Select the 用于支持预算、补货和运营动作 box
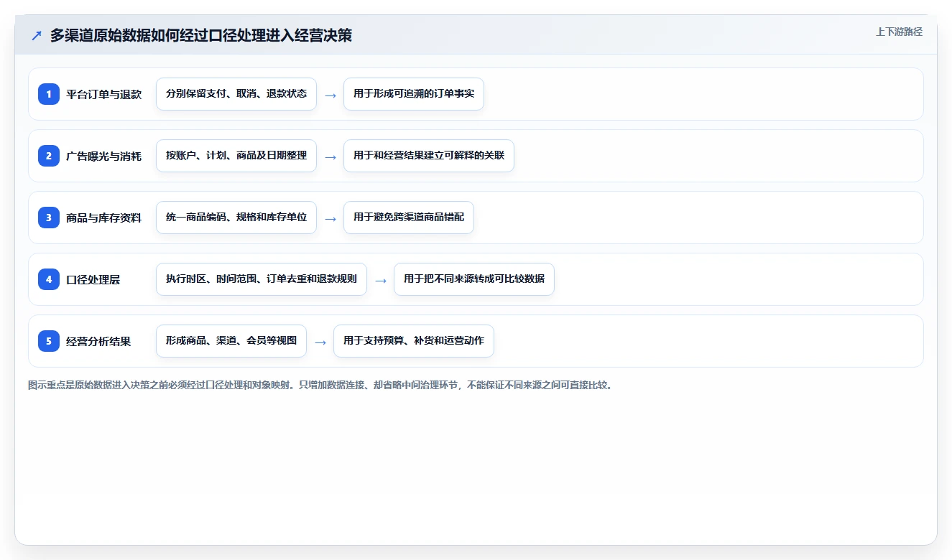Screen dimensions: 952x560 [x=414, y=341]
